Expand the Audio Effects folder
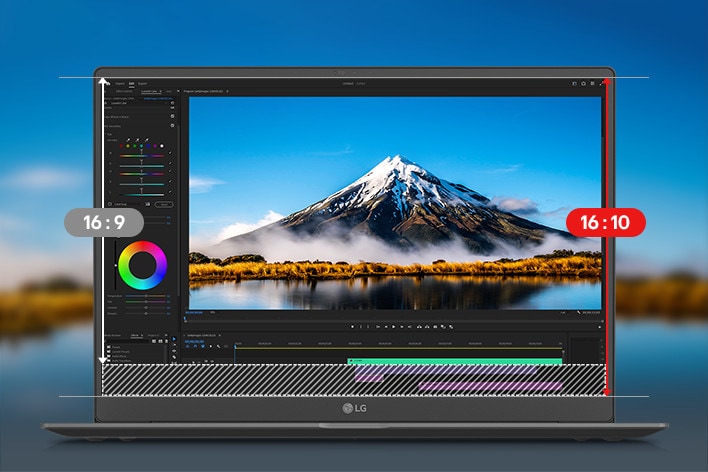This screenshot has height=472, width=708. [x=118, y=356]
